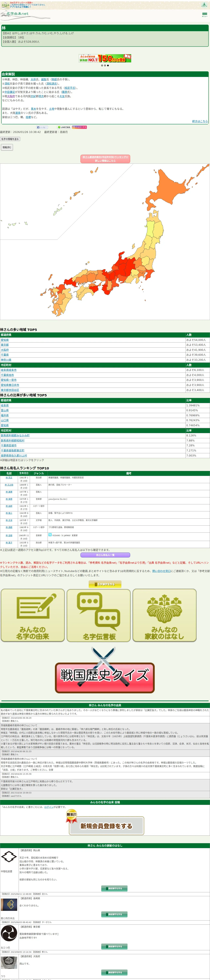Click the 名字の情報を送る button
This screenshot has width=210, height=980.
(x=10, y=139)
